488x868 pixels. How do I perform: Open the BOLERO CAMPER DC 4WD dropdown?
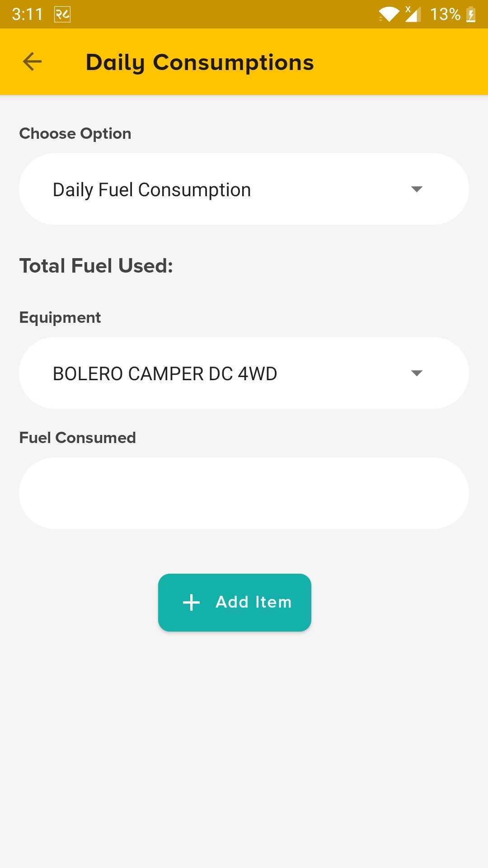pyautogui.click(x=244, y=373)
